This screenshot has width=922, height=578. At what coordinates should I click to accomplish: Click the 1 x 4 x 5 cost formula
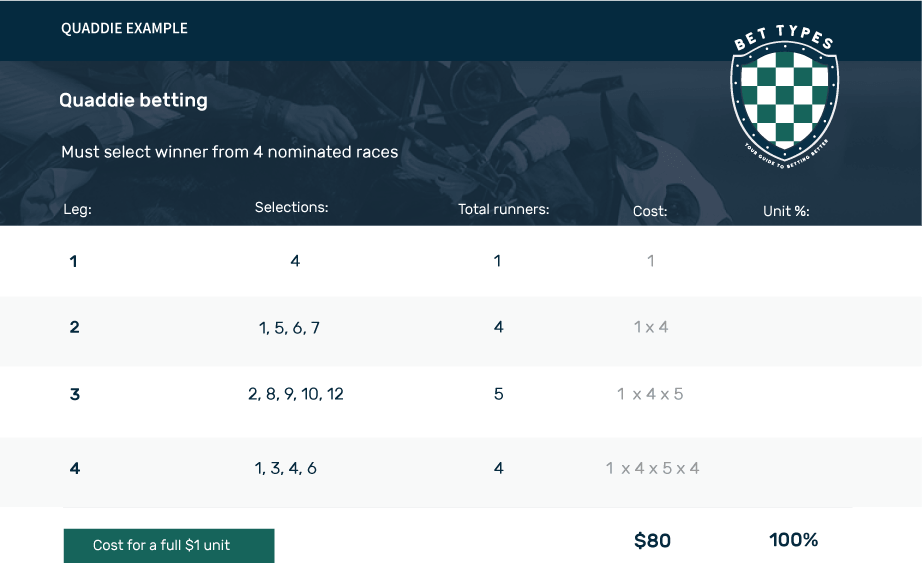point(650,394)
